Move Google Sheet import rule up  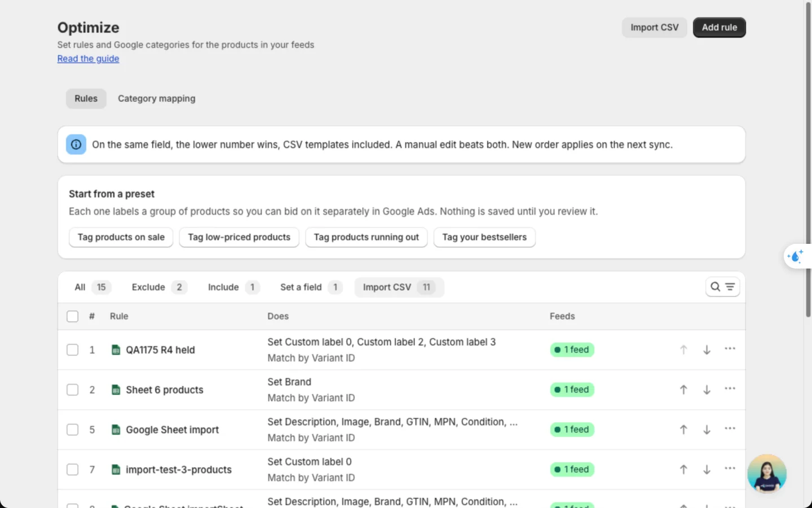(683, 430)
